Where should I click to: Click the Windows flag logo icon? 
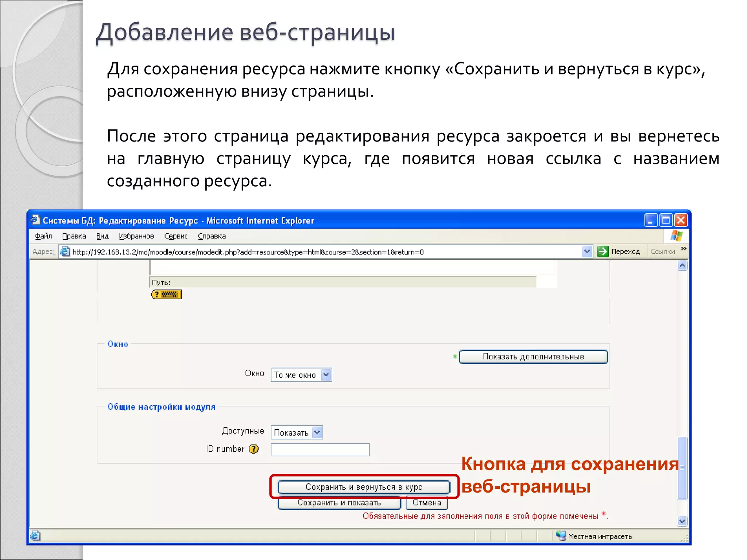coord(676,236)
